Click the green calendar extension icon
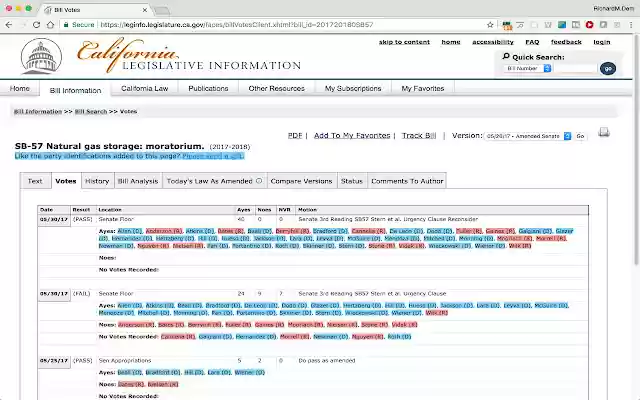The image size is (640, 400). [507, 25]
